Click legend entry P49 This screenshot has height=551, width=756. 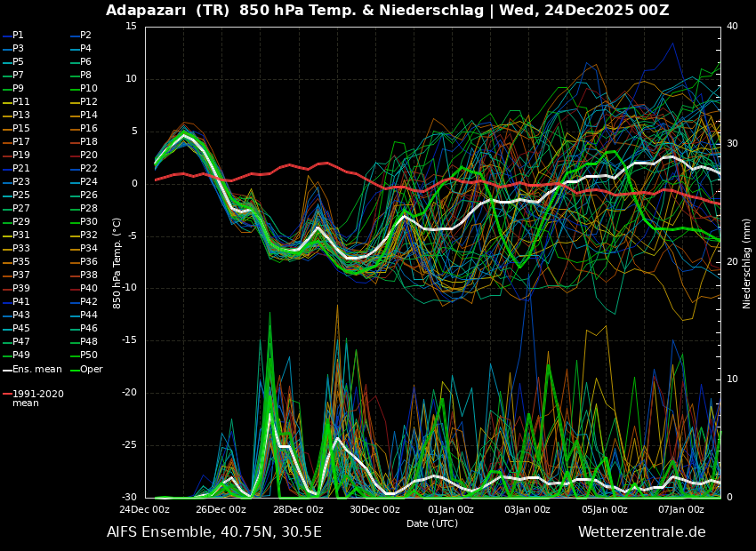pos(16,355)
